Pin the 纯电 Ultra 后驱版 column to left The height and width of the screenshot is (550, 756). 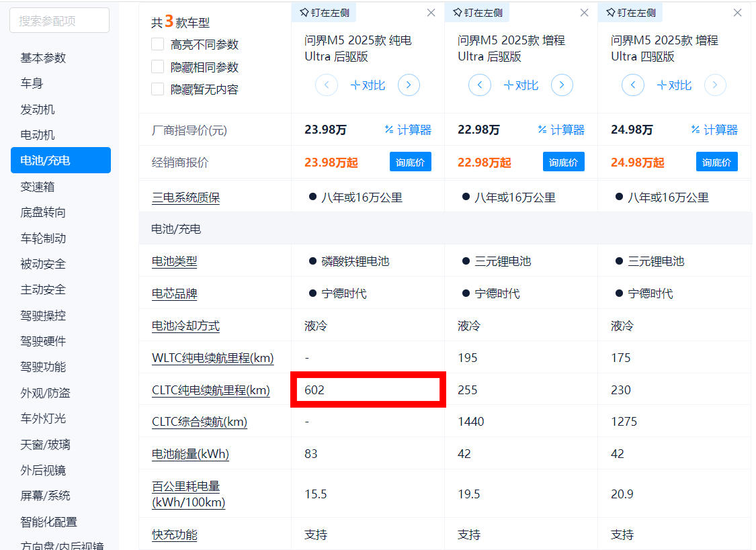pyautogui.click(x=324, y=13)
